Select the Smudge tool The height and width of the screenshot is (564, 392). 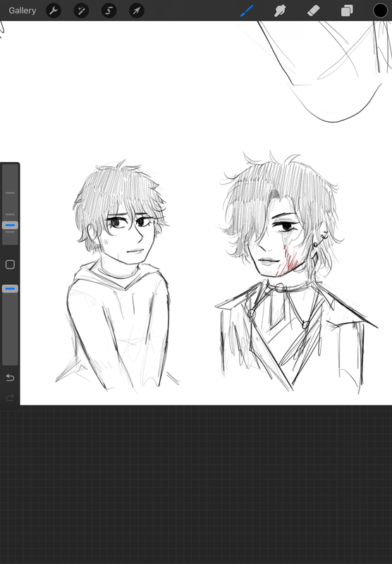pyautogui.click(x=280, y=11)
